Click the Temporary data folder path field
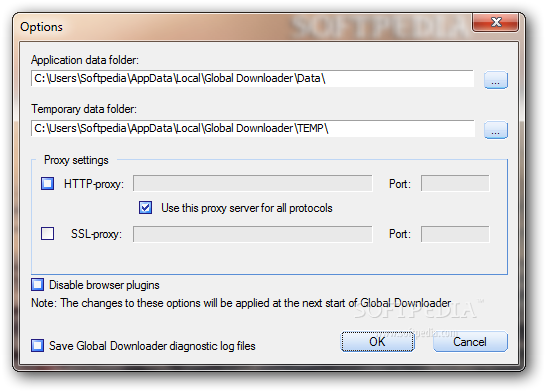Screen dimensions: 546x392 pyautogui.click(x=252, y=128)
